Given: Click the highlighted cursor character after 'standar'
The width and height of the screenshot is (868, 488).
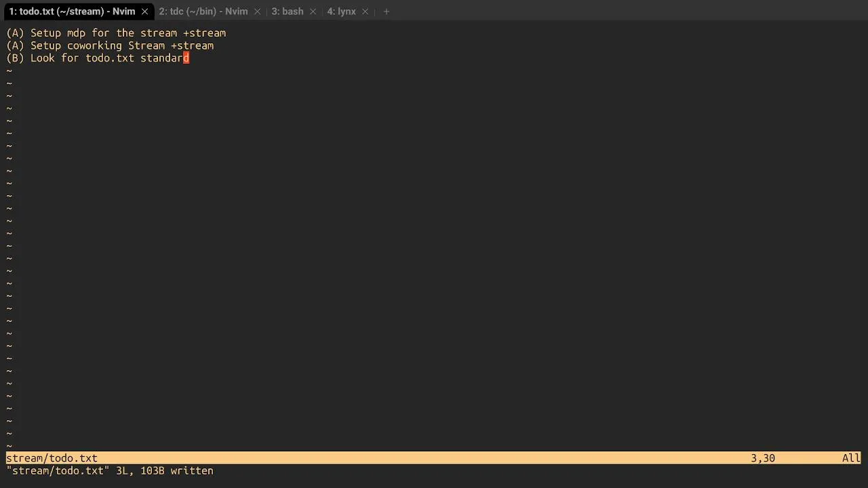Looking at the screenshot, I should (x=186, y=58).
